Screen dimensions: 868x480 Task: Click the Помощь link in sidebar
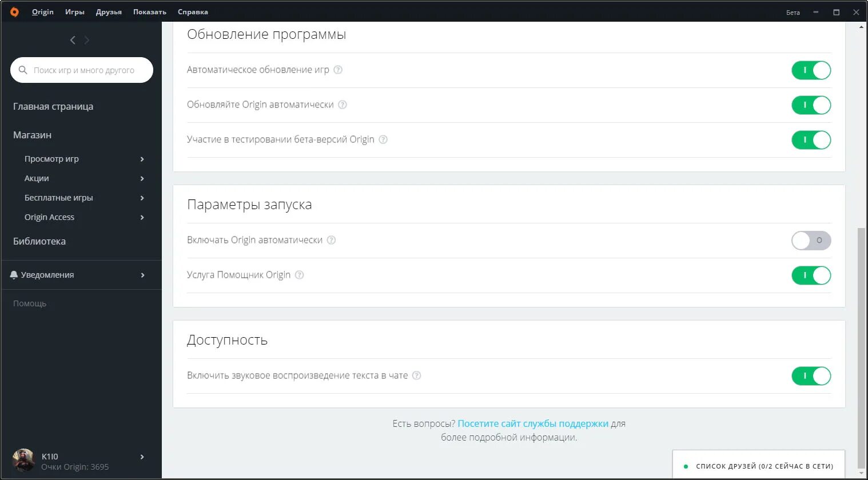(30, 303)
